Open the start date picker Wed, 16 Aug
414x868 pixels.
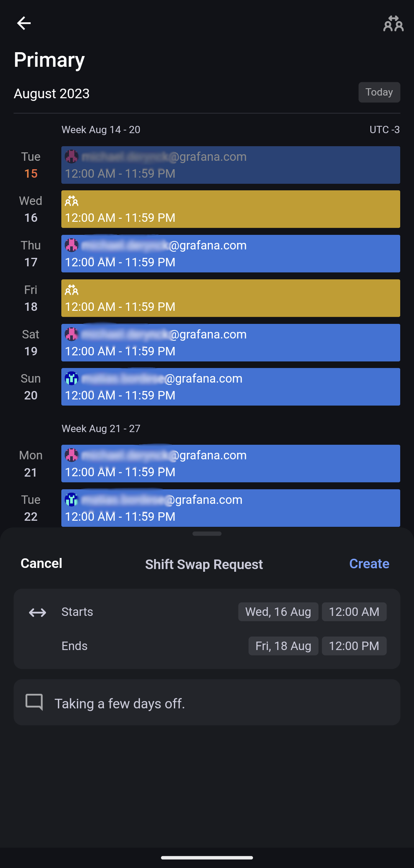tap(278, 612)
